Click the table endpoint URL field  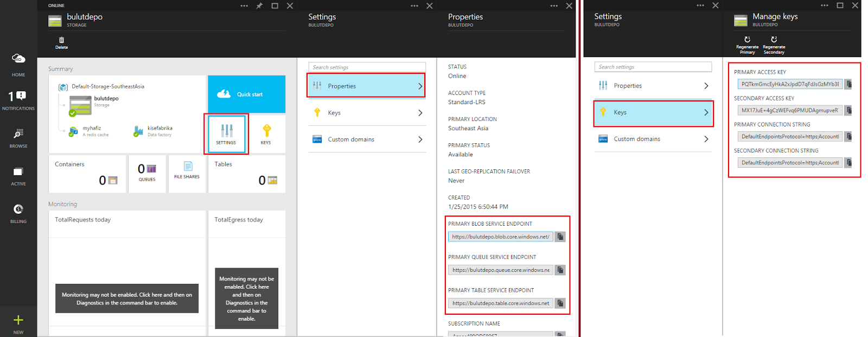tap(501, 303)
